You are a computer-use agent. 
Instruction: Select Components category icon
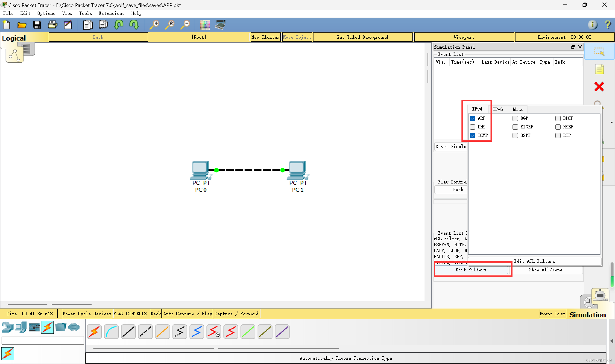pos(34,327)
